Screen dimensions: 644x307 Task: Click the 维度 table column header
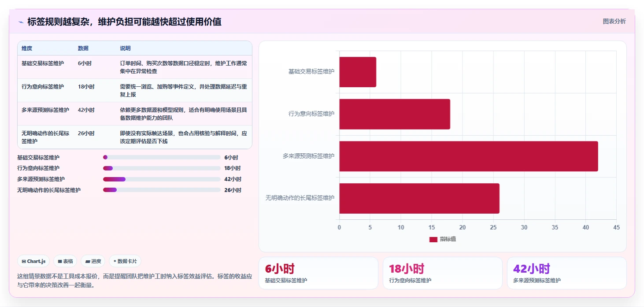click(x=27, y=48)
